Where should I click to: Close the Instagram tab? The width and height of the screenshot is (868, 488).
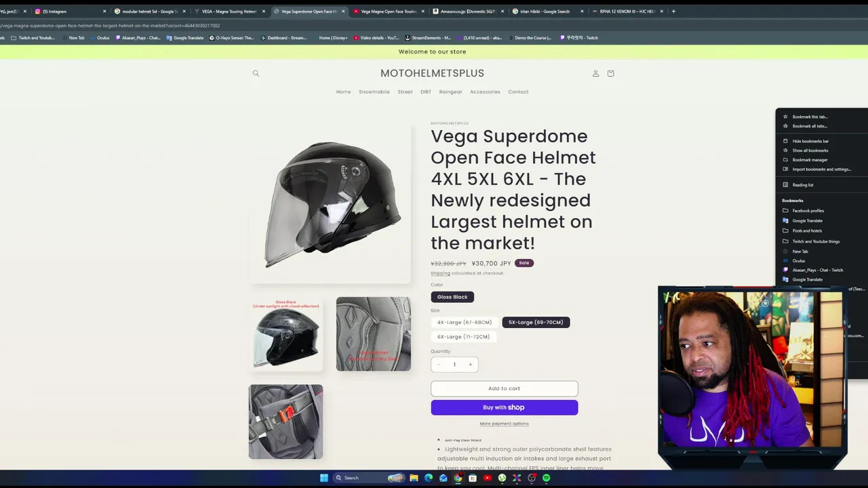click(x=104, y=12)
